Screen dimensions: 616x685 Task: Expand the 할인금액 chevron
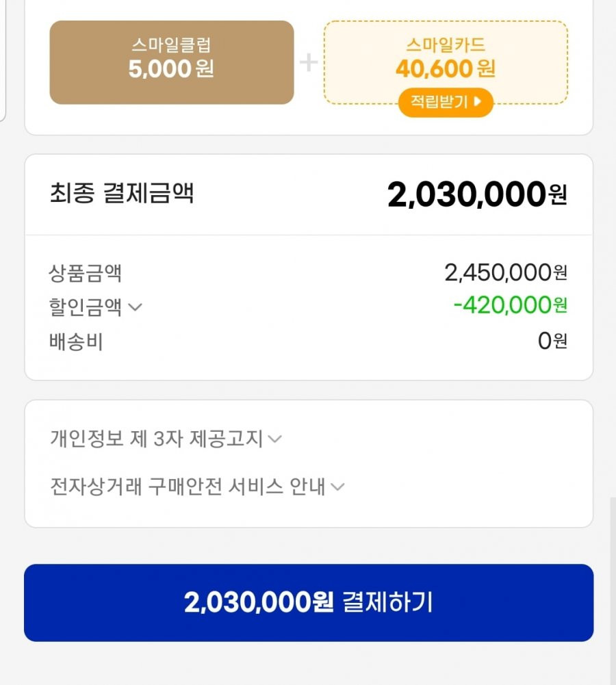135,307
